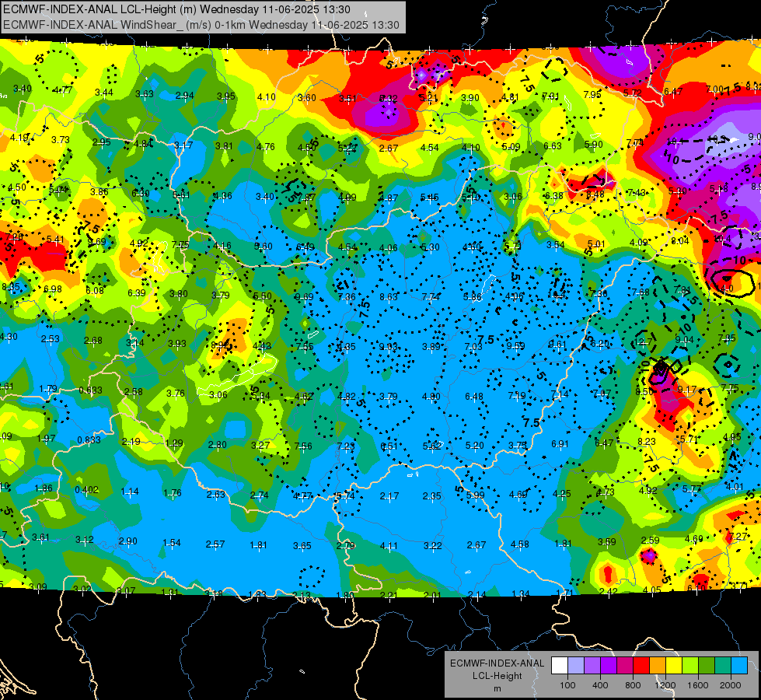Click the grid value 3.89
The width and height of the screenshot is (761, 700).
point(431,346)
